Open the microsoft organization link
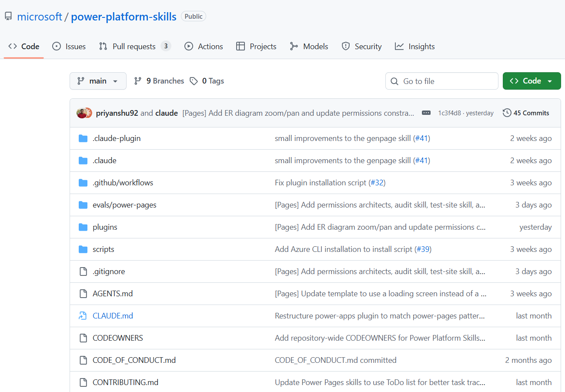 (x=40, y=17)
